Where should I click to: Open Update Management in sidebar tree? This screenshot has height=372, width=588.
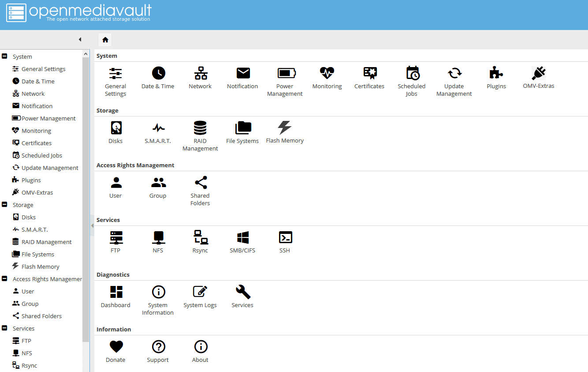click(x=50, y=168)
